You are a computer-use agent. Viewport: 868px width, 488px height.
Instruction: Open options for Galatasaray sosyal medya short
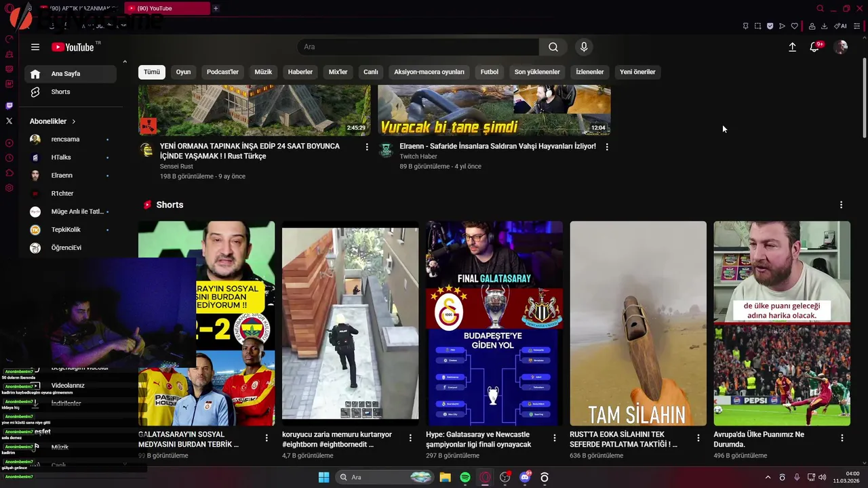pyautogui.click(x=267, y=438)
